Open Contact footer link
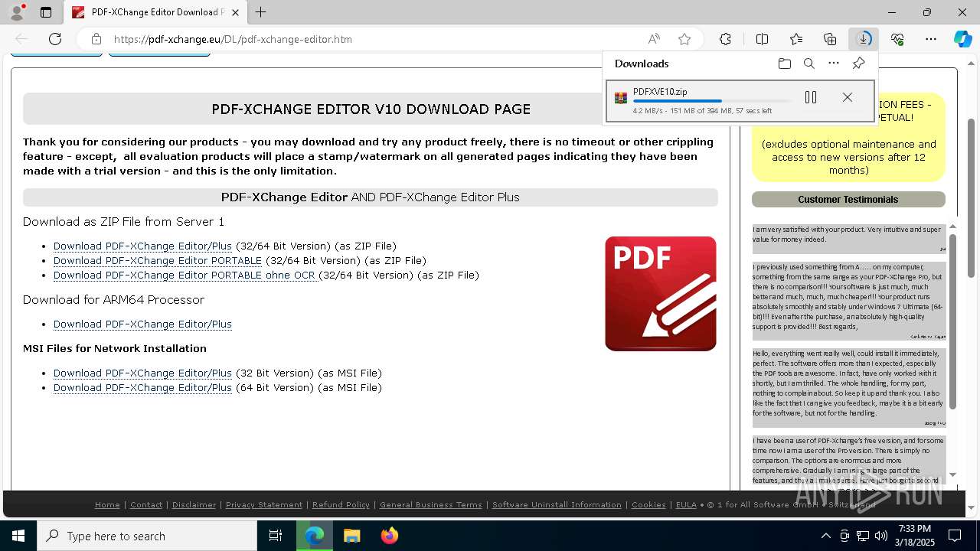 click(x=146, y=504)
